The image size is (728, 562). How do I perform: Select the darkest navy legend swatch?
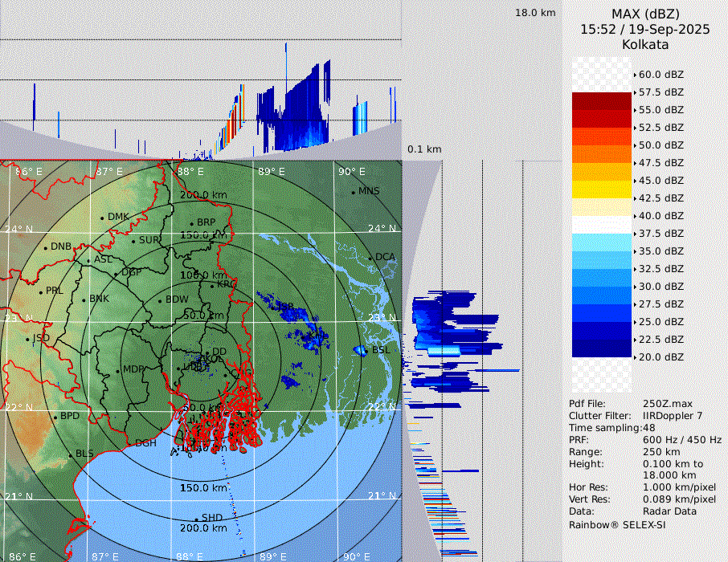click(x=602, y=348)
